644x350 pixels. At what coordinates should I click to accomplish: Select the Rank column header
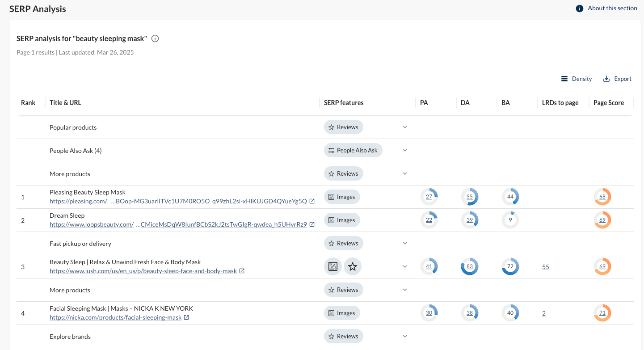(28, 103)
